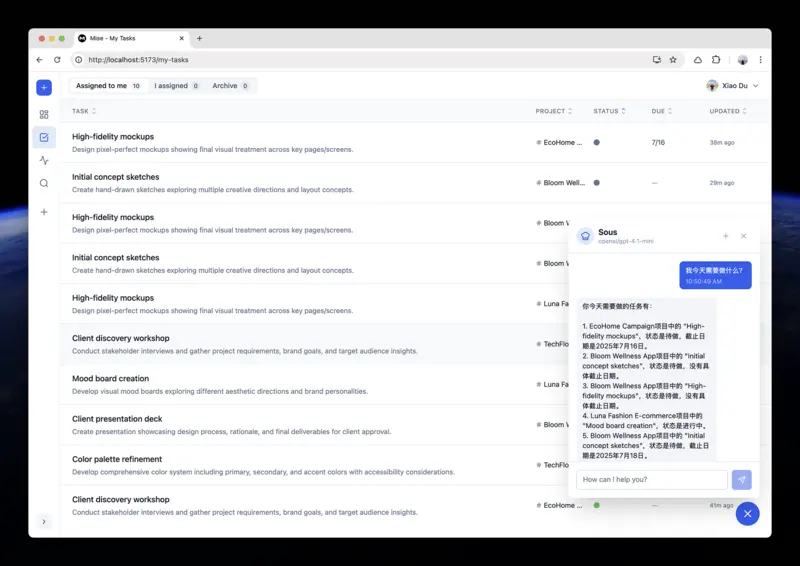The height and width of the screenshot is (566, 800).
Task: Switch to the Archive tab
Action: point(230,86)
